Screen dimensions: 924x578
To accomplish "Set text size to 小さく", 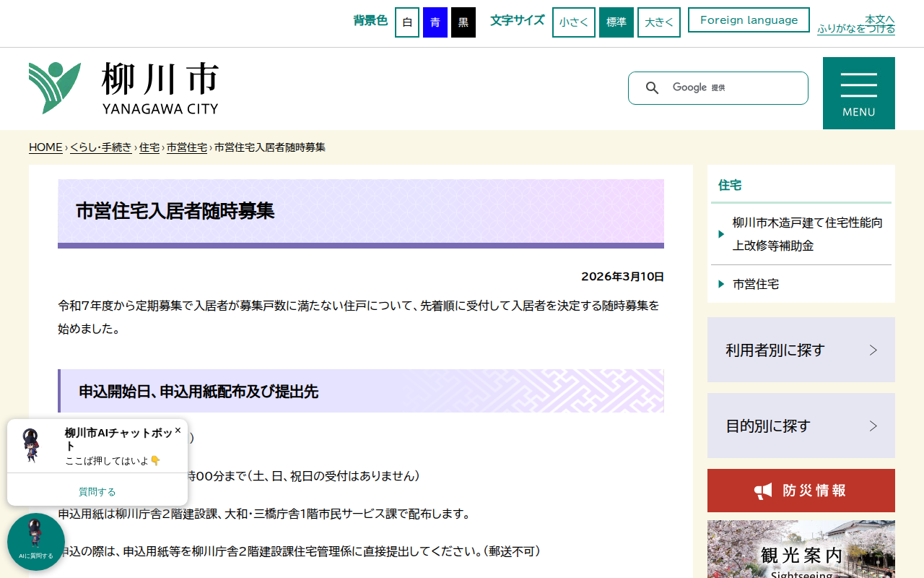I will tap(574, 22).
